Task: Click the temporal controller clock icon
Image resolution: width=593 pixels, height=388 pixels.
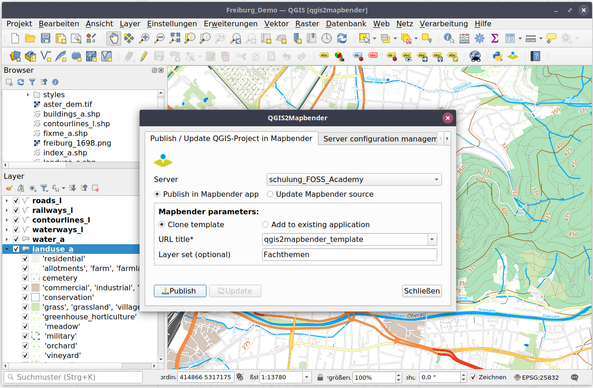Action: point(326,38)
